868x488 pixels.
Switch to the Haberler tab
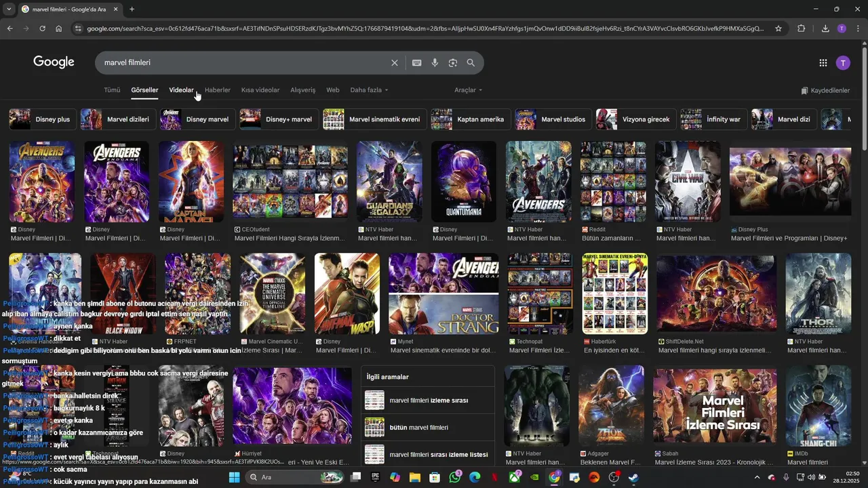(218, 90)
